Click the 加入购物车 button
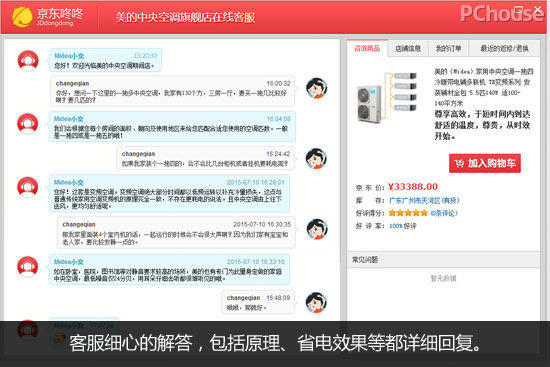The width and height of the screenshot is (550, 367). pyautogui.click(x=485, y=163)
